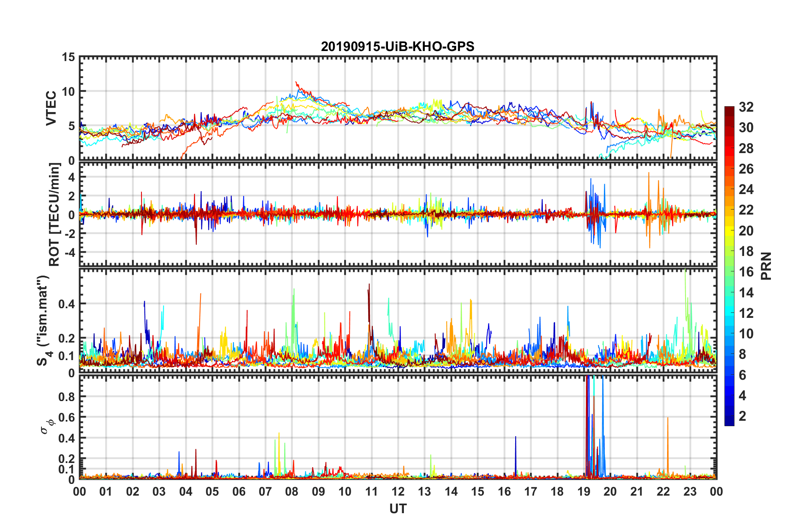This screenshot has width=796, height=532.
Task: Click hour label 15 on UT axis
Action: pos(478,492)
